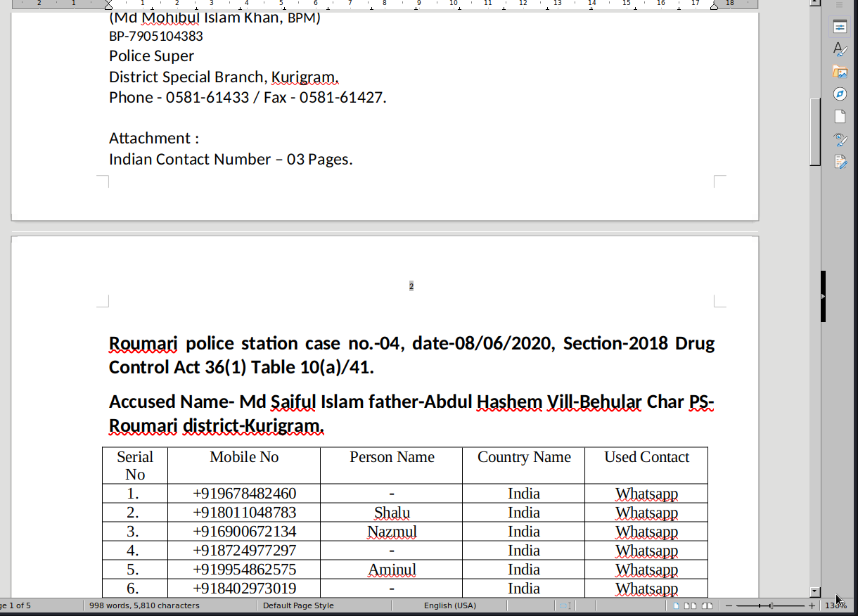Click '(Md Mohibul Islam Khan, BPM)' line

[214, 18]
